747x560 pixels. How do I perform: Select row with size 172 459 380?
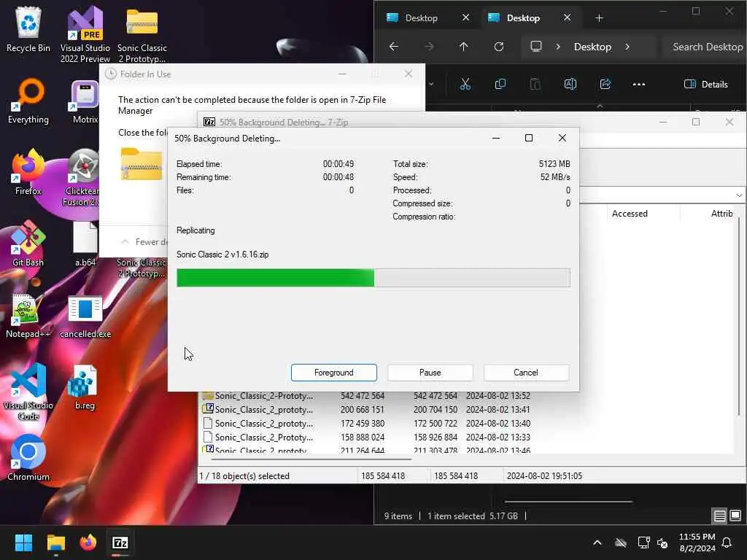[x=366, y=423]
